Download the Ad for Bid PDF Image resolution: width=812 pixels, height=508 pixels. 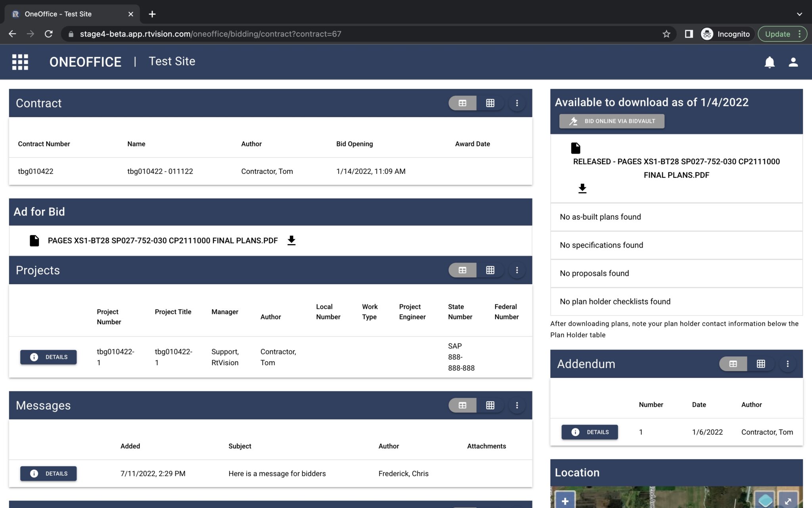291,240
